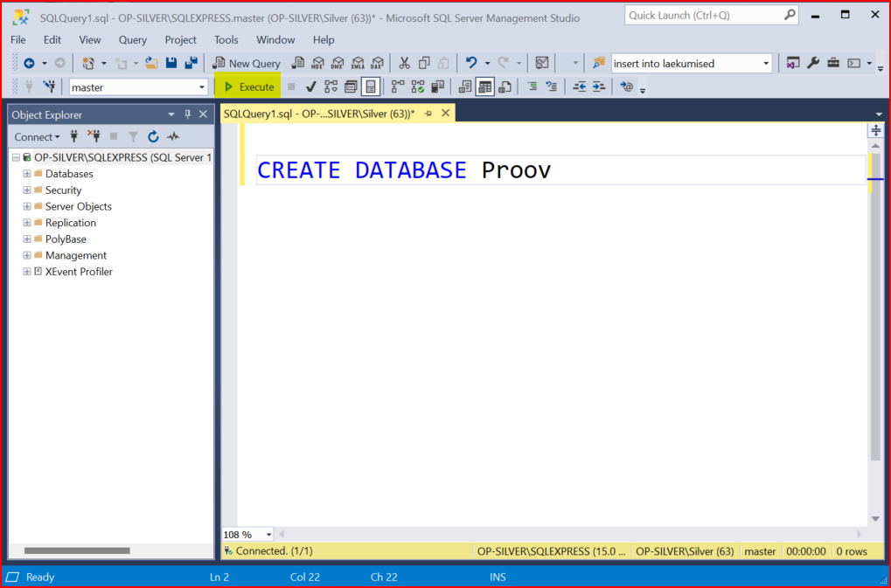The width and height of the screenshot is (891, 588).
Task: Open the Toolbox icon
Action: (833, 63)
